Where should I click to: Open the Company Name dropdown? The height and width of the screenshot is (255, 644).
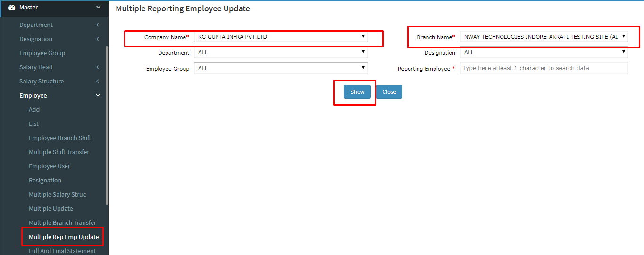tap(280, 37)
